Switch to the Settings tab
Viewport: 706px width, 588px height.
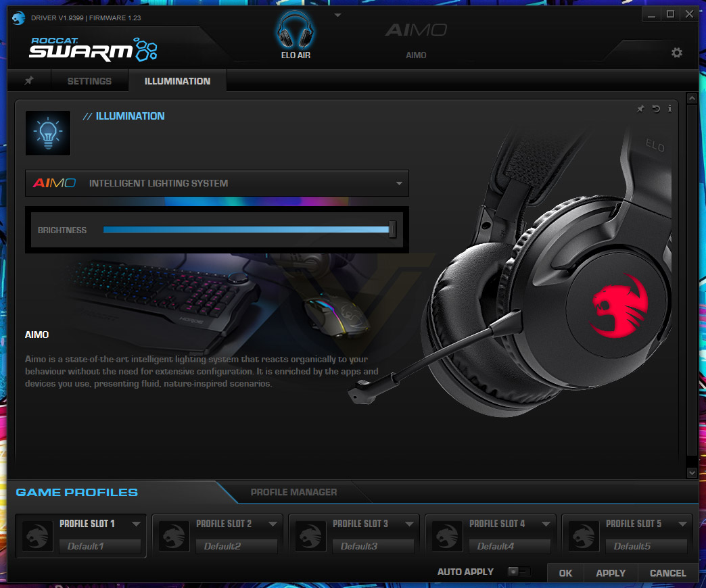click(89, 81)
